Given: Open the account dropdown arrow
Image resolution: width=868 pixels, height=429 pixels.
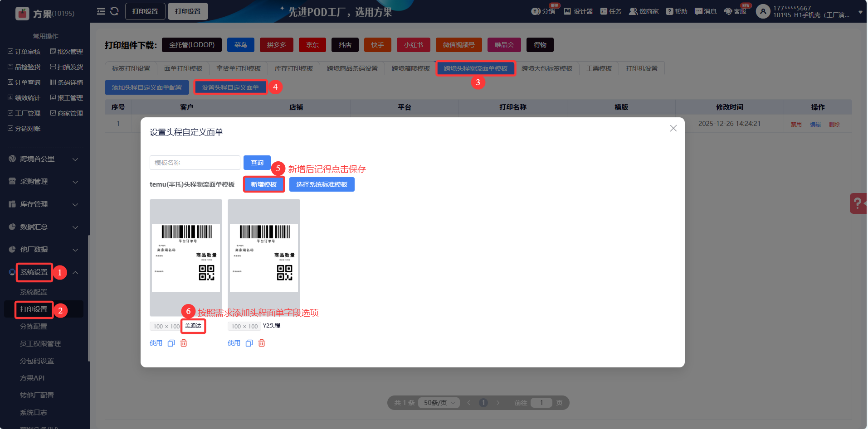Looking at the screenshot, I should click(x=860, y=12).
